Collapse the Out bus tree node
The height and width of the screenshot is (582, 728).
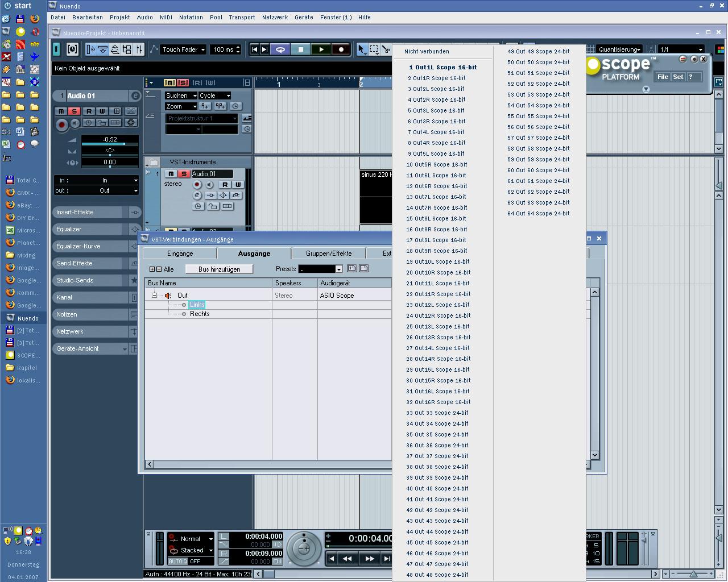[x=154, y=296]
